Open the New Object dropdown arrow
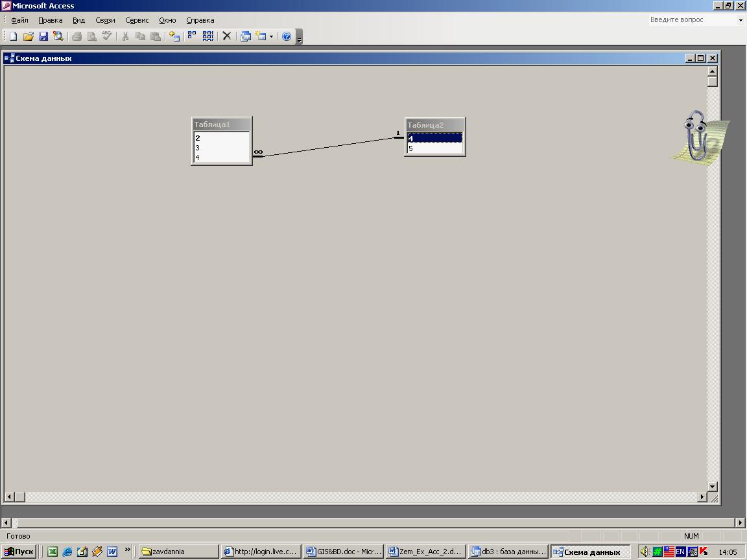 click(x=271, y=36)
